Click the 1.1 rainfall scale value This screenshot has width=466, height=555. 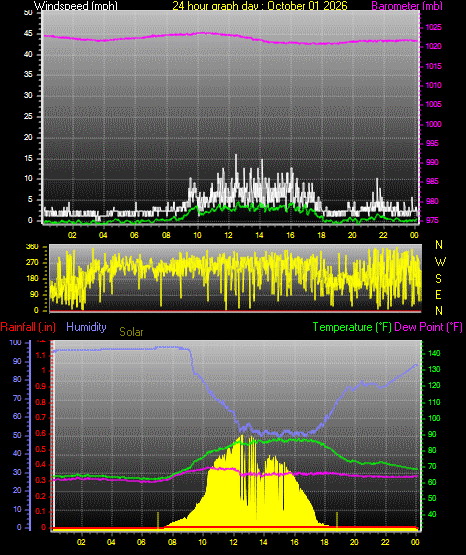(41, 355)
